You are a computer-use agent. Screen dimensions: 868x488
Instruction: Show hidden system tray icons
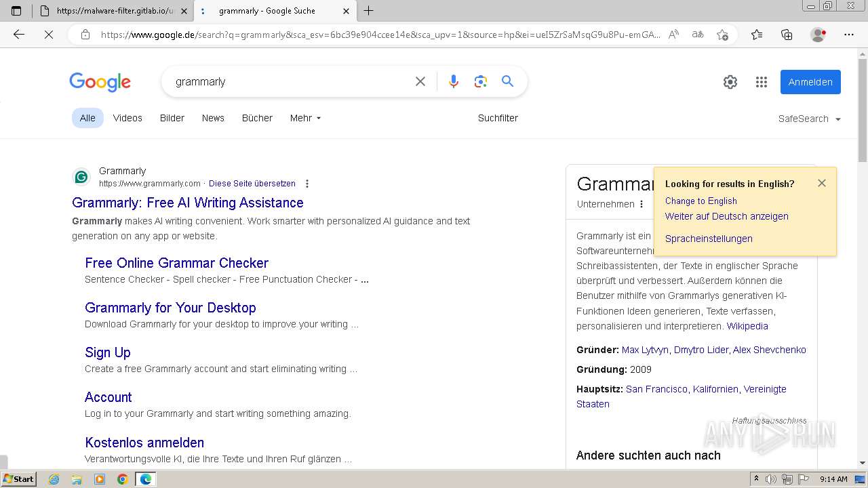(757, 479)
